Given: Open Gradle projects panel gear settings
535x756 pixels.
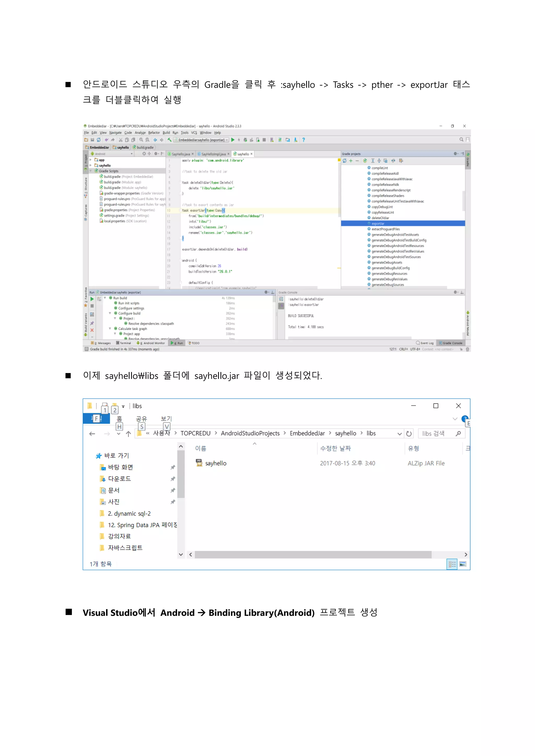Looking at the screenshot, I should 456,154.
